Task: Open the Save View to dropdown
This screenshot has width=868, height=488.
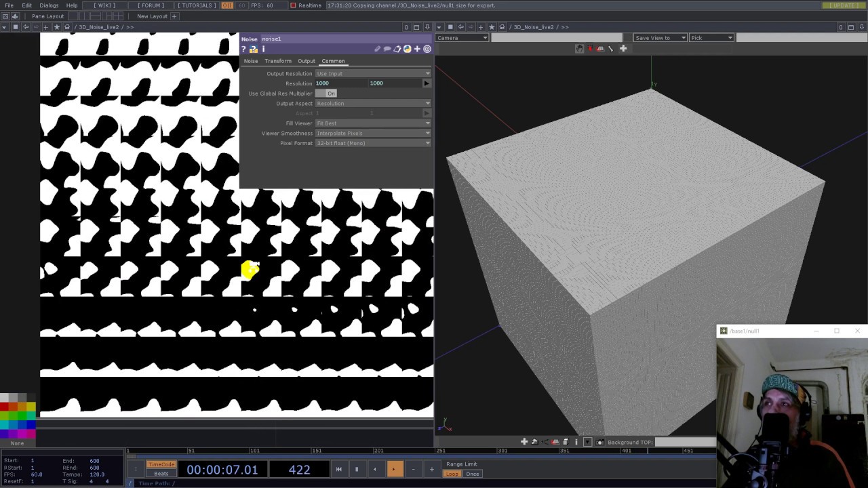Action: coord(660,38)
